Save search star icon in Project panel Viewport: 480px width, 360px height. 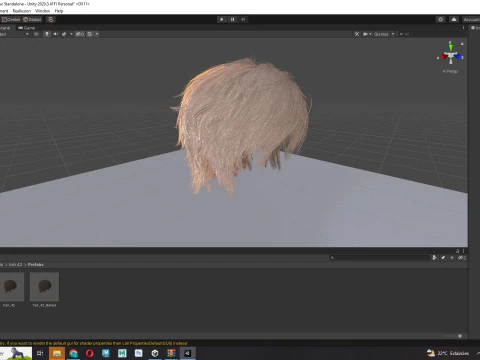[x=452, y=257]
